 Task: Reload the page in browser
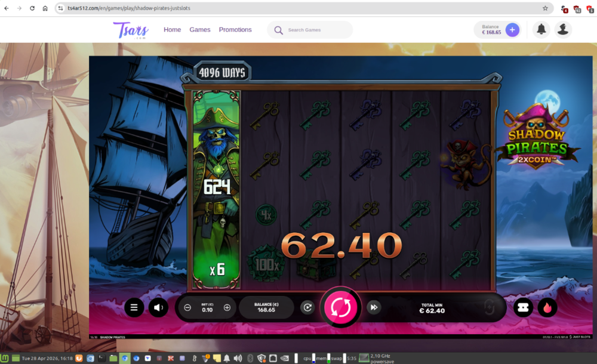pyautogui.click(x=32, y=8)
